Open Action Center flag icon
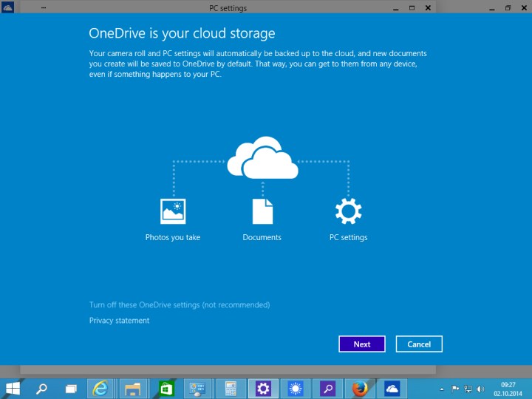 pyautogui.click(x=455, y=389)
